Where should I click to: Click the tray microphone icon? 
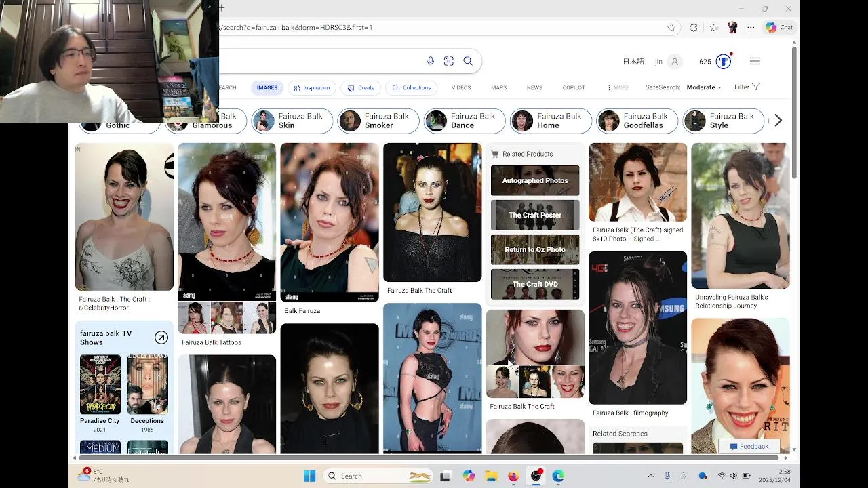pyautogui.click(x=667, y=476)
